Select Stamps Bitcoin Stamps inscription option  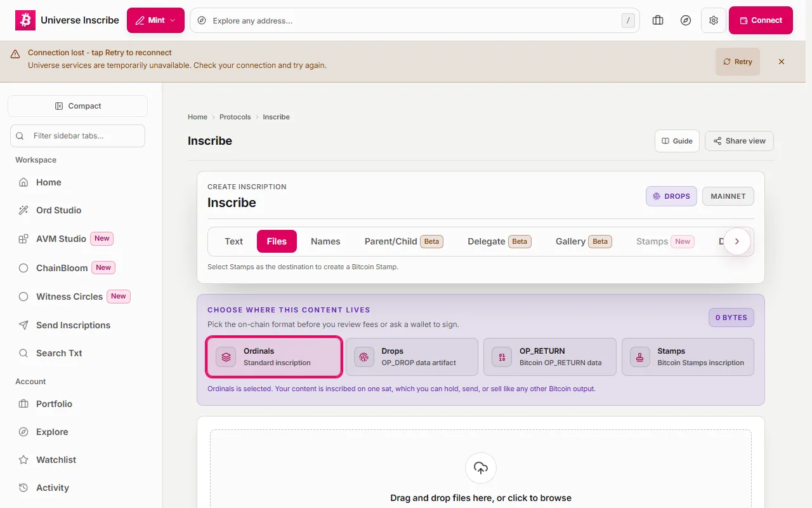[x=688, y=357]
